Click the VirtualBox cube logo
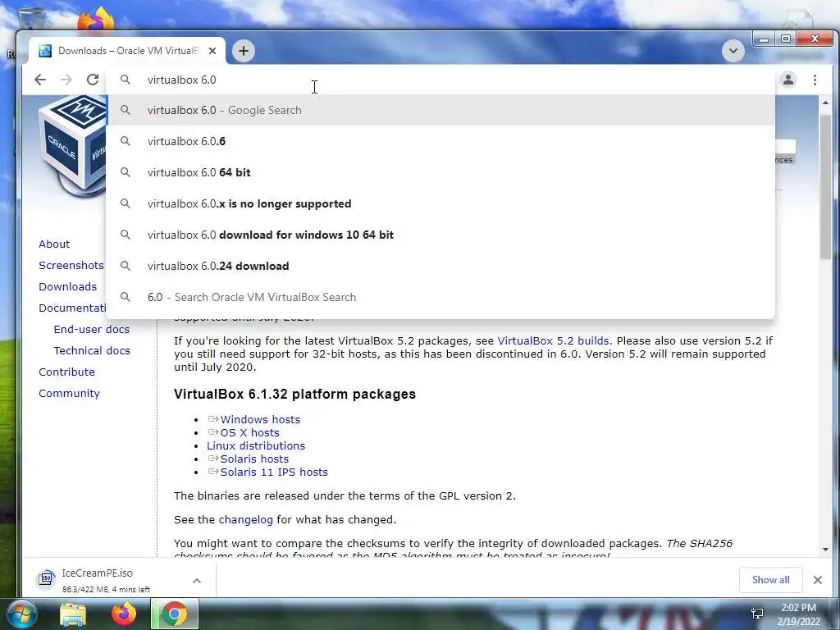The height and width of the screenshot is (630, 840). (72, 146)
